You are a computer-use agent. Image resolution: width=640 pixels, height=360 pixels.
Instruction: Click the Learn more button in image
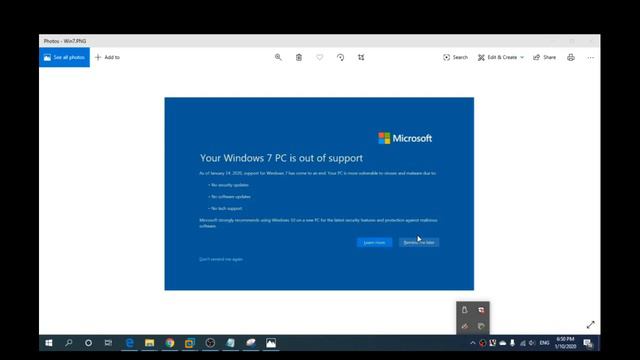[x=374, y=242]
